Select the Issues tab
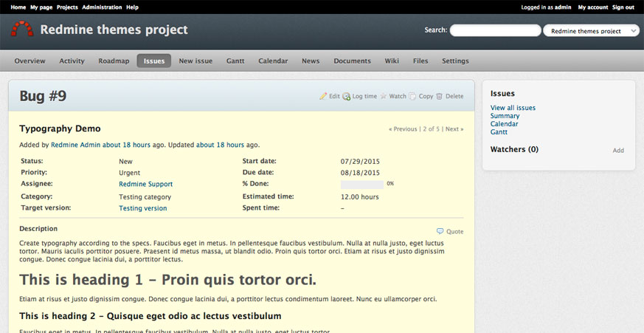This screenshot has height=333, width=644. (x=154, y=61)
